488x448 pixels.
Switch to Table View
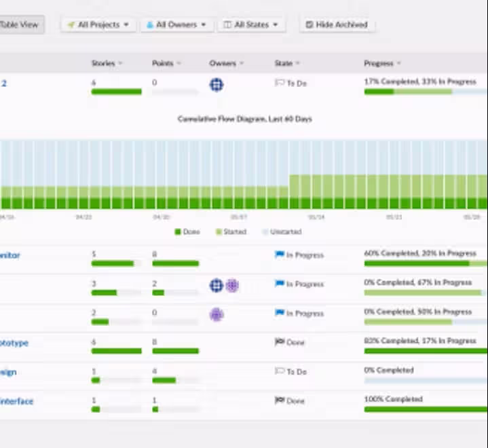(20, 24)
